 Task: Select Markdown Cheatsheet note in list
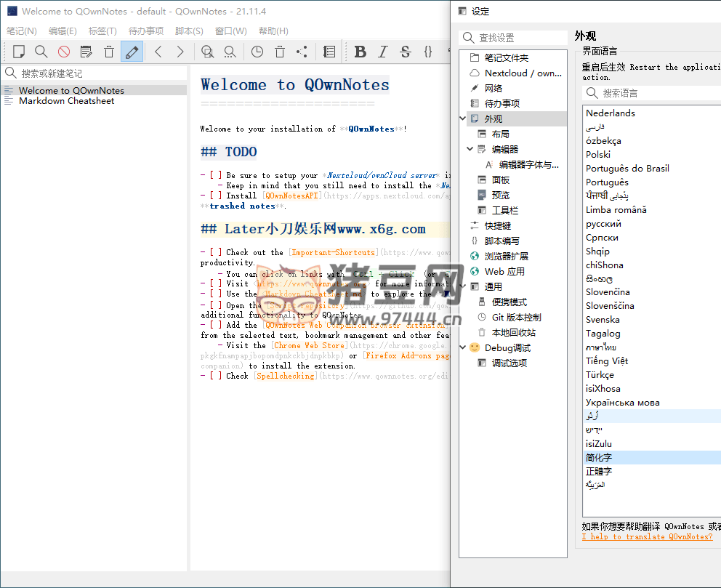click(x=66, y=101)
